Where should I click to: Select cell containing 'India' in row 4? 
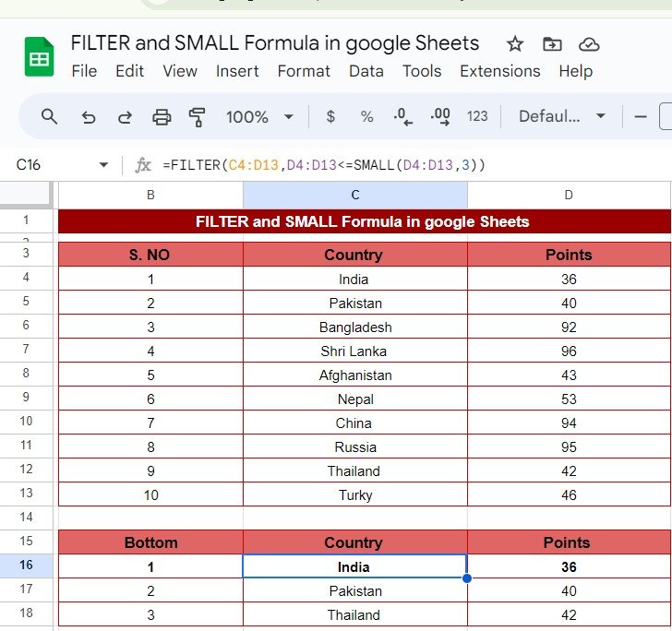click(x=354, y=279)
